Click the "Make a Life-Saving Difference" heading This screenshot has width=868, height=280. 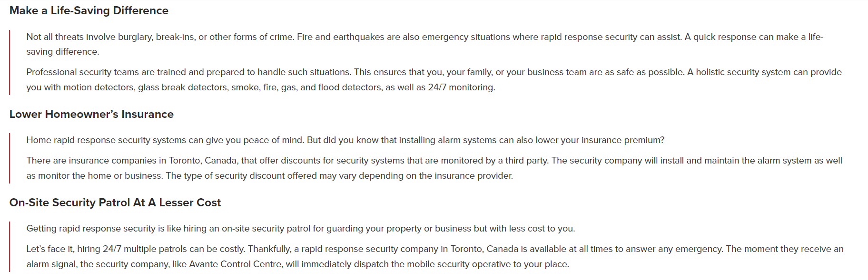pos(89,10)
